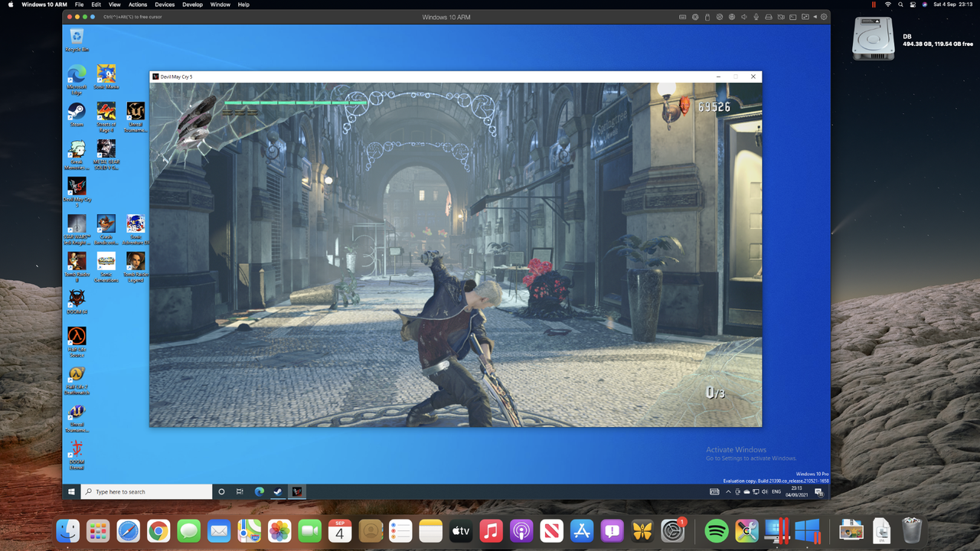The width and height of the screenshot is (980, 551).
Task: Select the Sonic Generations desktop shortcut
Action: click(106, 267)
